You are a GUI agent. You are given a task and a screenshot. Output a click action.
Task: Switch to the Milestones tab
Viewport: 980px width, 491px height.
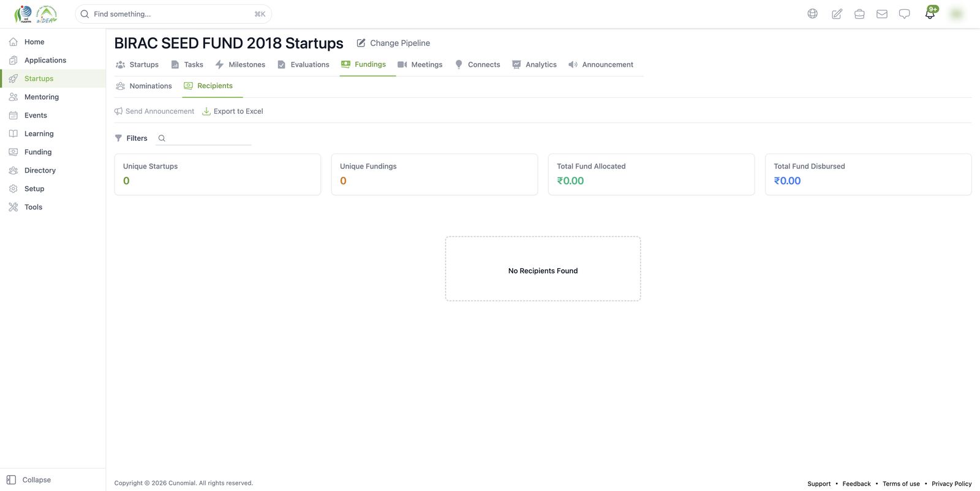coord(240,64)
